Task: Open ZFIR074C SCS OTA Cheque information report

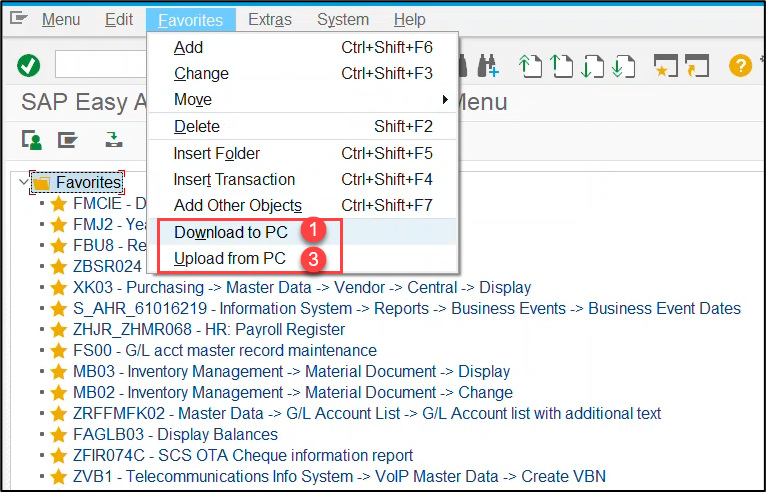Action: [x=243, y=455]
